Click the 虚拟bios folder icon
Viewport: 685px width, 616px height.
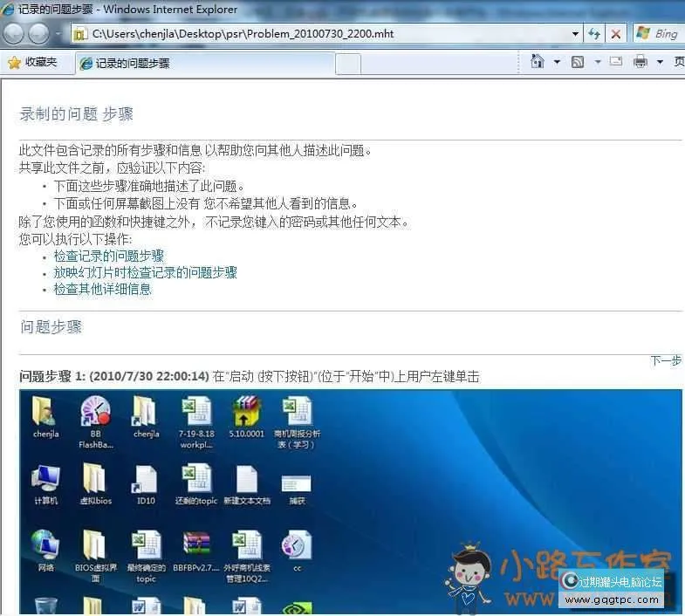(x=96, y=484)
